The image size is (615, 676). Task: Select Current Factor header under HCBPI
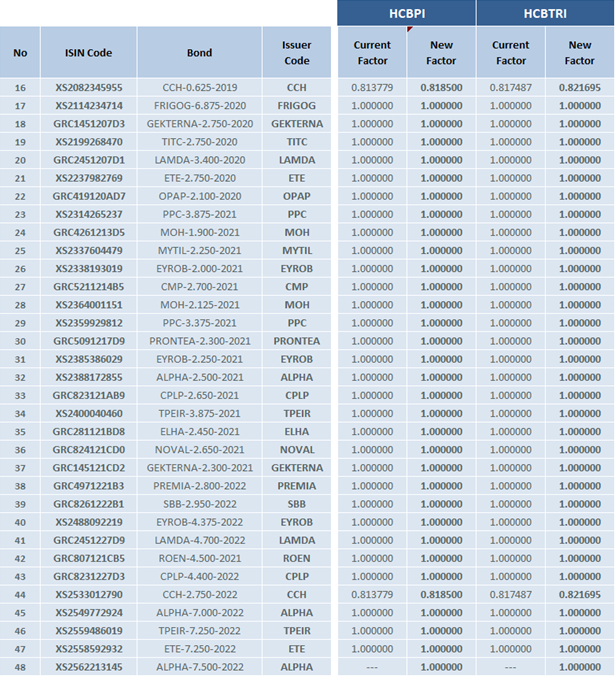(372, 53)
